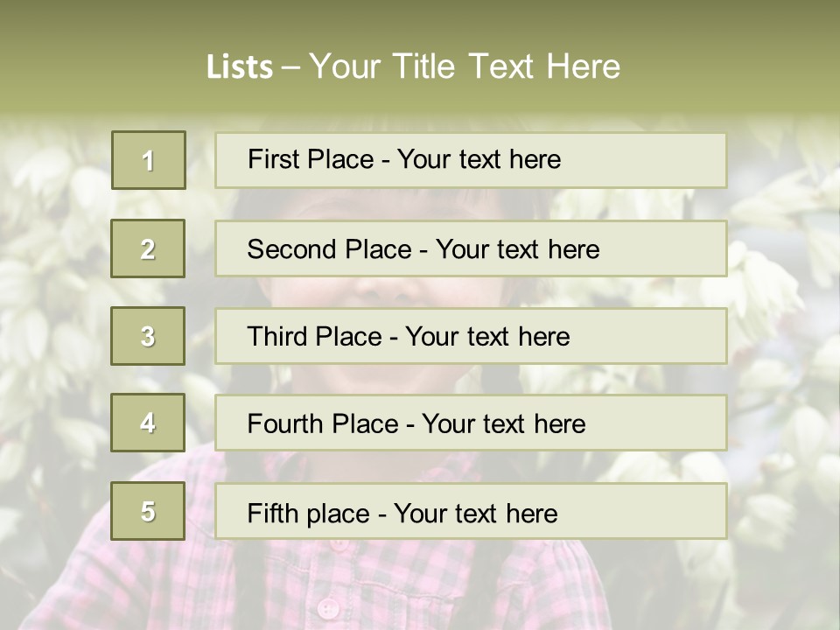Screen dimensions: 840x630
Task: Click into the Fourth Place text bar
Action: pyautogui.click(x=471, y=423)
